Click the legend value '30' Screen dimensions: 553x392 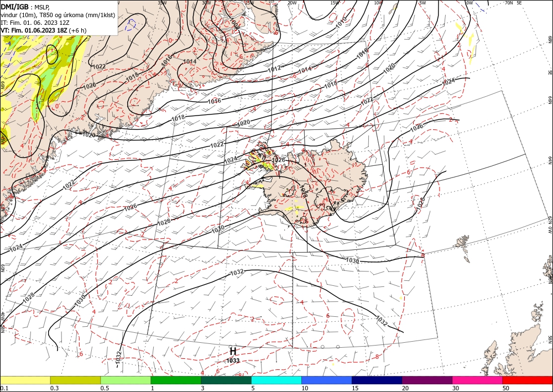pos(456,388)
